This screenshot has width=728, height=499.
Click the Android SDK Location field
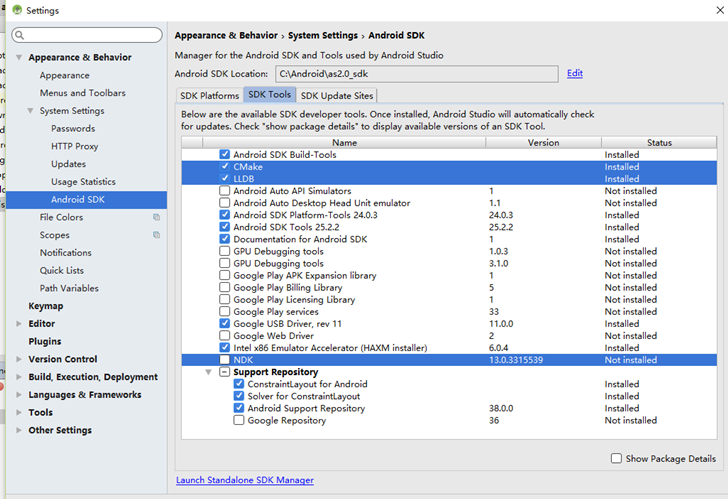click(x=416, y=74)
